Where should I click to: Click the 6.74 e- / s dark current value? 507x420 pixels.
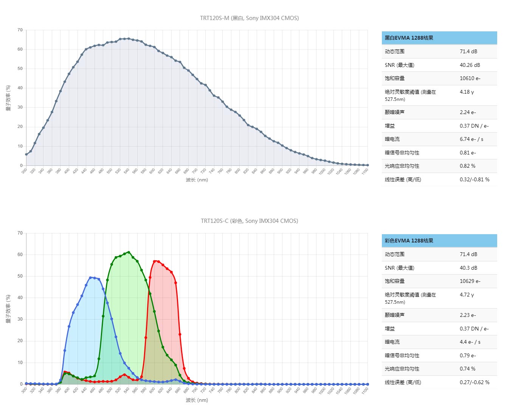pos(471,139)
